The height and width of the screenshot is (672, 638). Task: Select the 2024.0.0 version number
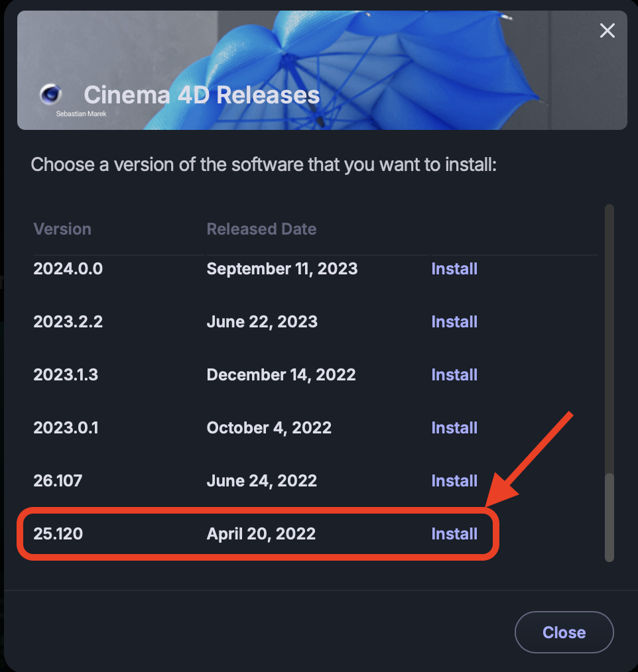point(68,269)
